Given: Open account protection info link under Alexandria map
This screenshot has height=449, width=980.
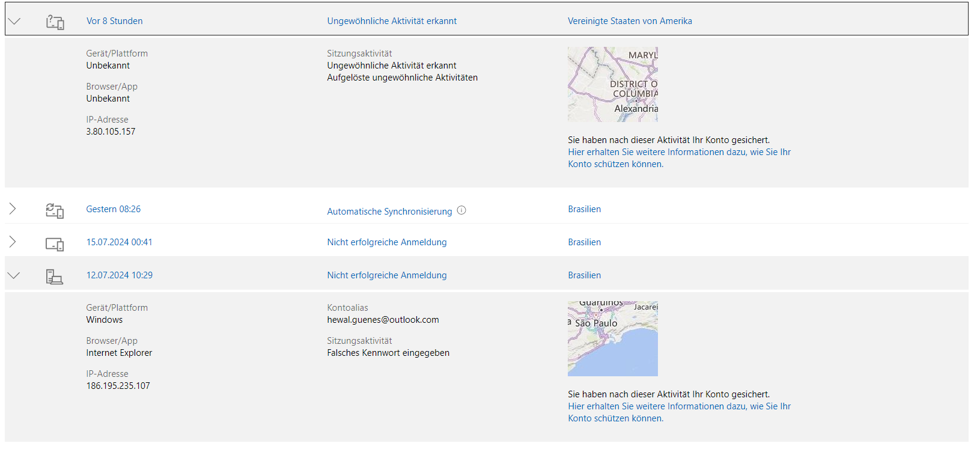Looking at the screenshot, I should coord(679,158).
